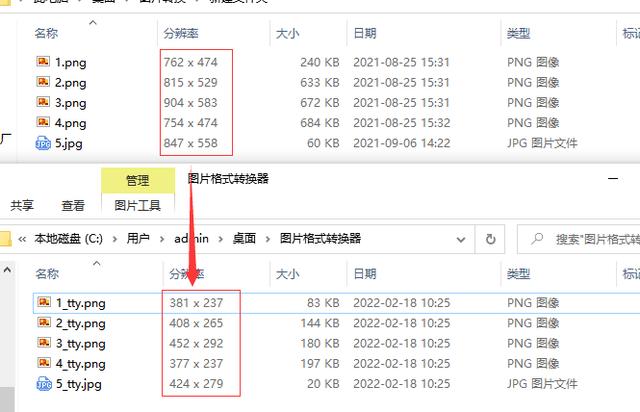Viewport: 640px width, 412px height.
Task: Sort lower window by 大小 column
Action: click(287, 274)
